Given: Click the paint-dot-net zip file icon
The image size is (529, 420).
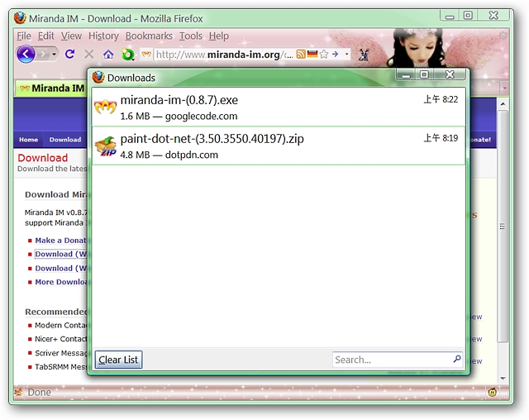Looking at the screenshot, I should [106, 146].
